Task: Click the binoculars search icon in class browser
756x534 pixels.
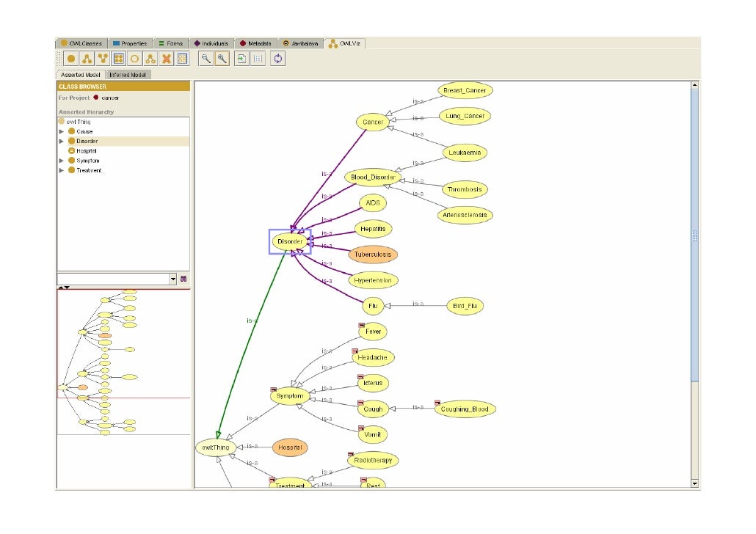Action: [x=183, y=279]
